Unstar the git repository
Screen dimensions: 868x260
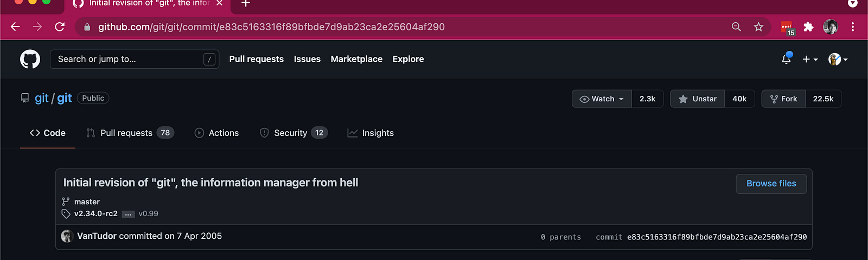697,99
